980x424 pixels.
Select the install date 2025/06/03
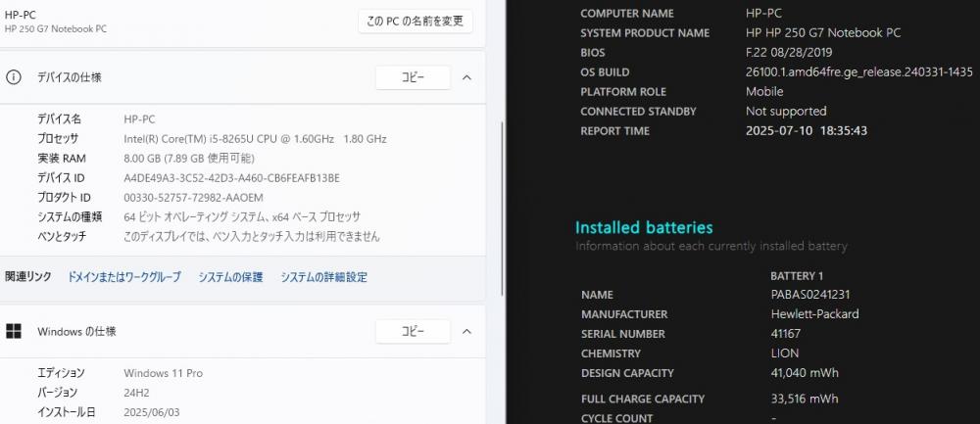pos(152,412)
